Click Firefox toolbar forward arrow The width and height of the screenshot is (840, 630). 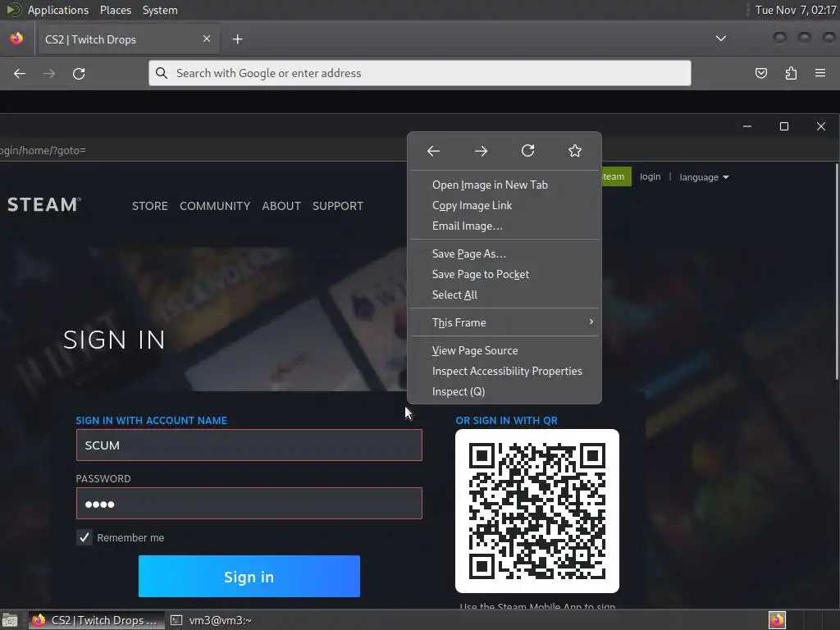pyautogui.click(x=49, y=73)
